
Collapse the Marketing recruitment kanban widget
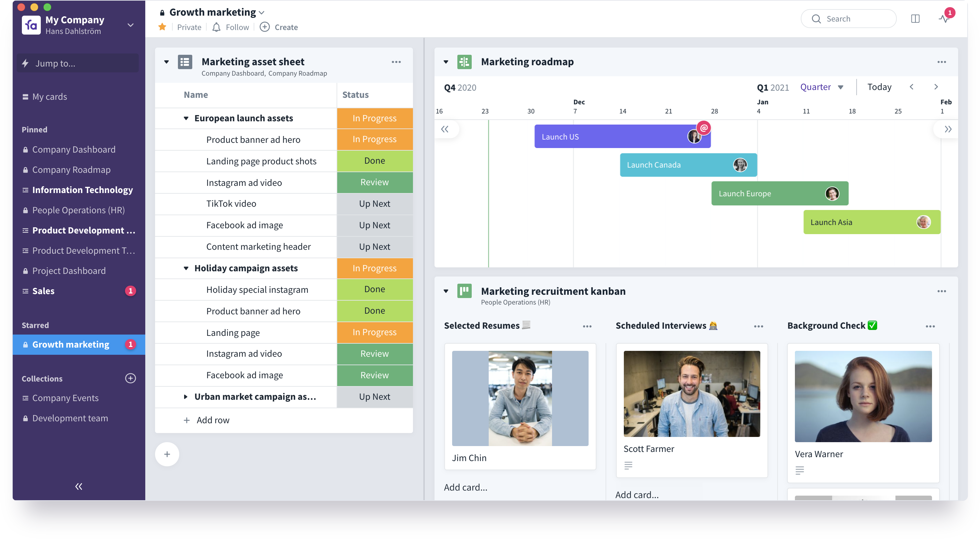446,291
